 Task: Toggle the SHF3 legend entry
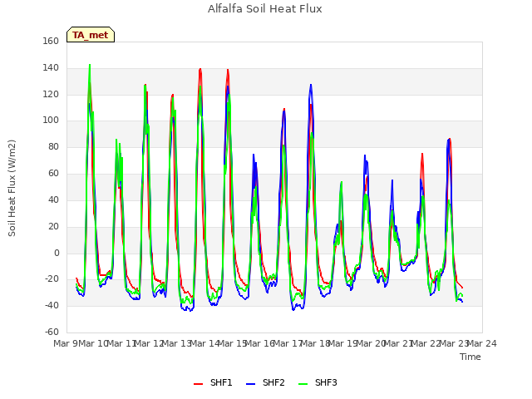(x=318, y=382)
